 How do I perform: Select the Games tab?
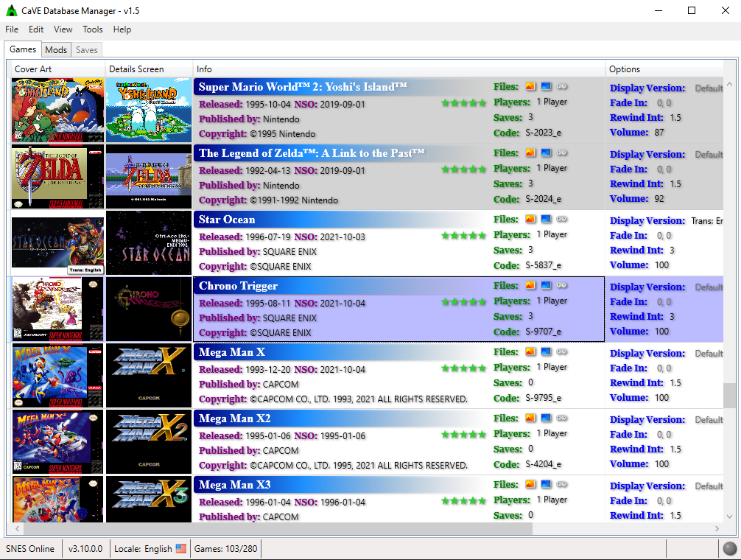click(x=23, y=49)
